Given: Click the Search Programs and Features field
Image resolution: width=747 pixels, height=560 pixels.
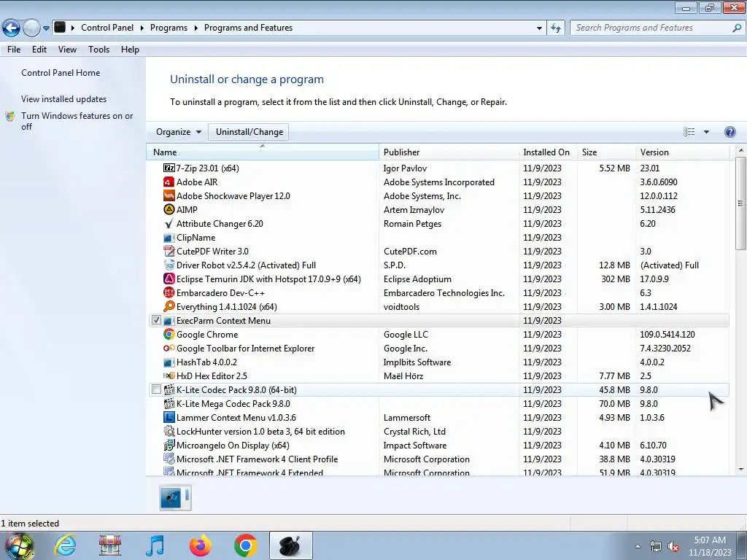Looking at the screenshot, I should click(x=651, y=28).
